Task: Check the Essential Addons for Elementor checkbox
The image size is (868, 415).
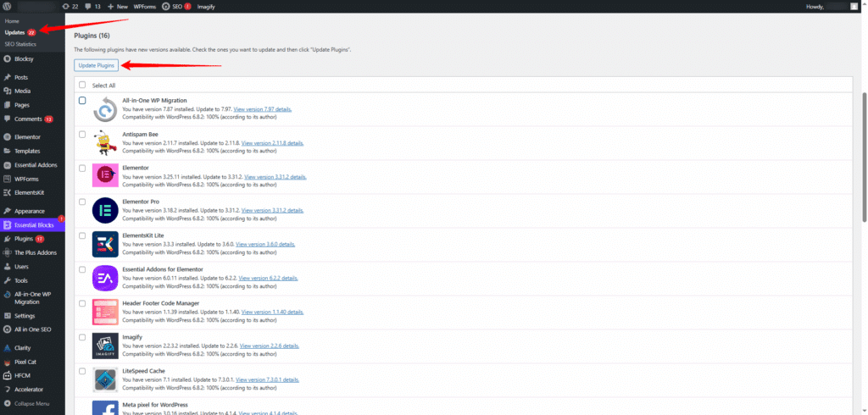Action: pos(82,269)
